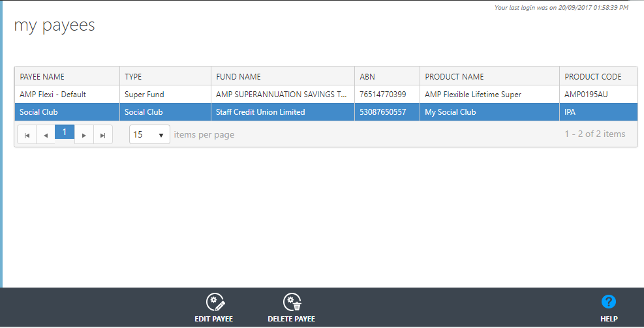Screen dimensions: 644x328
Task: Jump to the last page of payees
Action: pos(102,134)
